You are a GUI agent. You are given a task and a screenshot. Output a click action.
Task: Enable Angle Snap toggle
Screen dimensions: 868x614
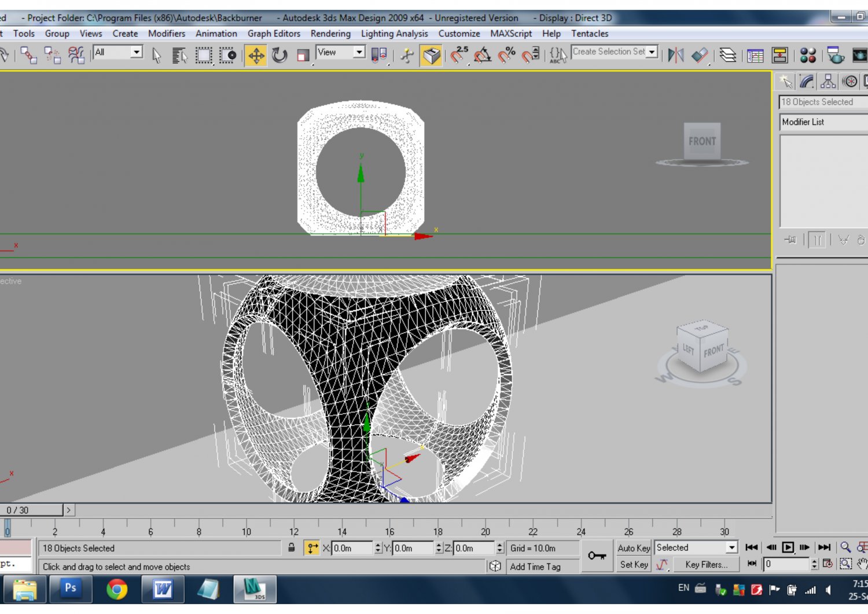coord(483,55)
